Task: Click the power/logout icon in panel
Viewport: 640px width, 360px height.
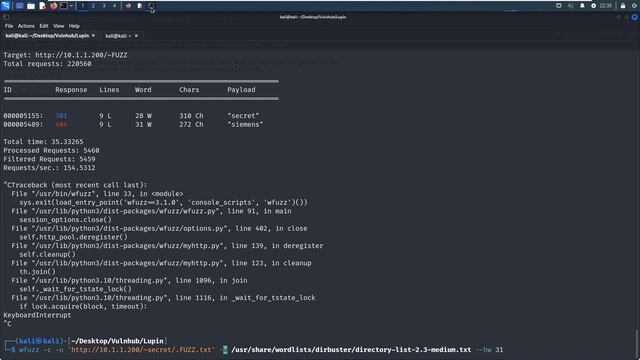Action: point(634,6)
